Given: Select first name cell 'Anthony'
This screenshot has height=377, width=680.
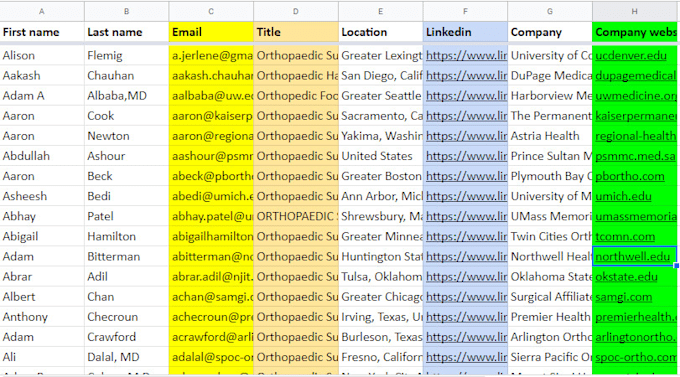Looking at the screenshot, I should pyautogui.click(x=42, y=317).
